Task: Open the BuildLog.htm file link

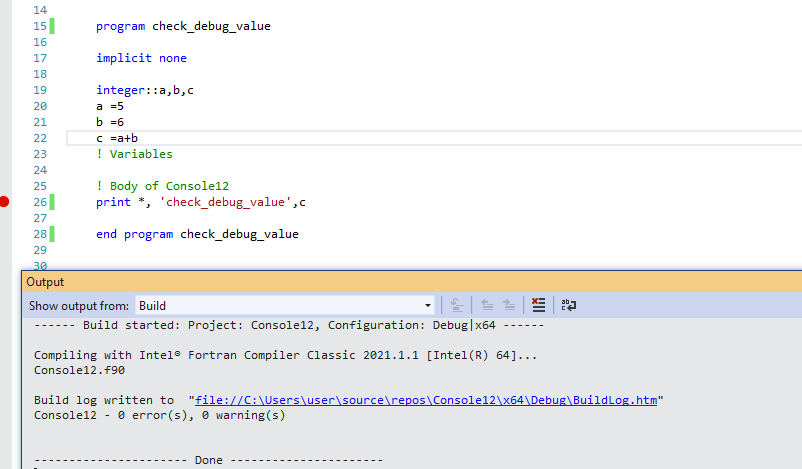Action: click(x=426, y=400)
